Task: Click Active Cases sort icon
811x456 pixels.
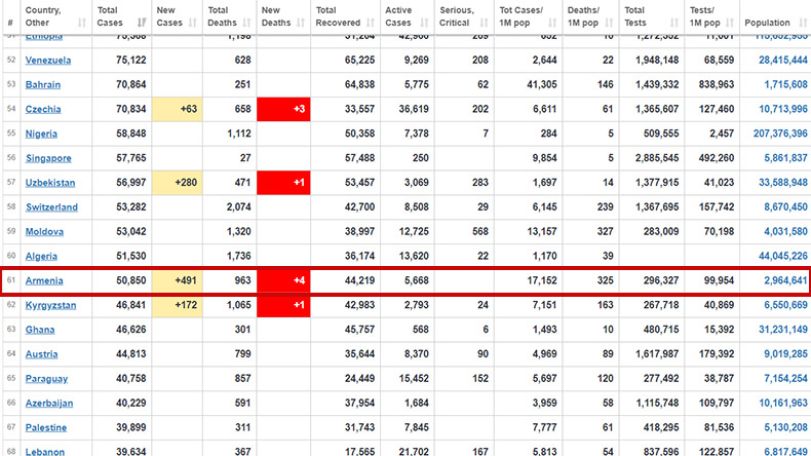Action: coord(424,23)
